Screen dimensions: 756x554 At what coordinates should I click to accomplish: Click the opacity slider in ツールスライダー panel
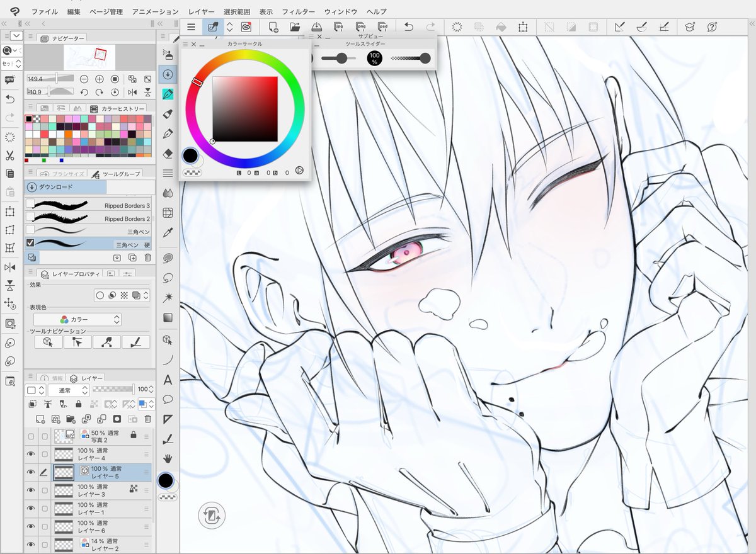coord(411,58)
